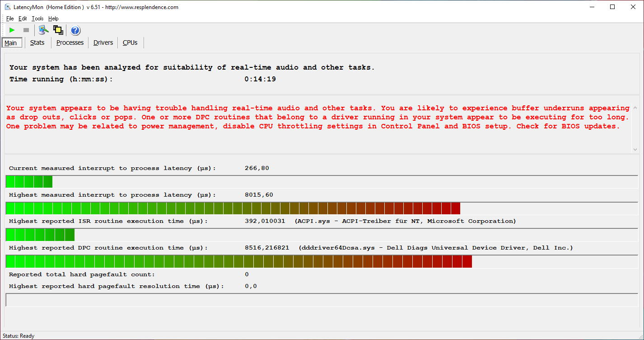Open the Tools menu

[x=37, y=19]
